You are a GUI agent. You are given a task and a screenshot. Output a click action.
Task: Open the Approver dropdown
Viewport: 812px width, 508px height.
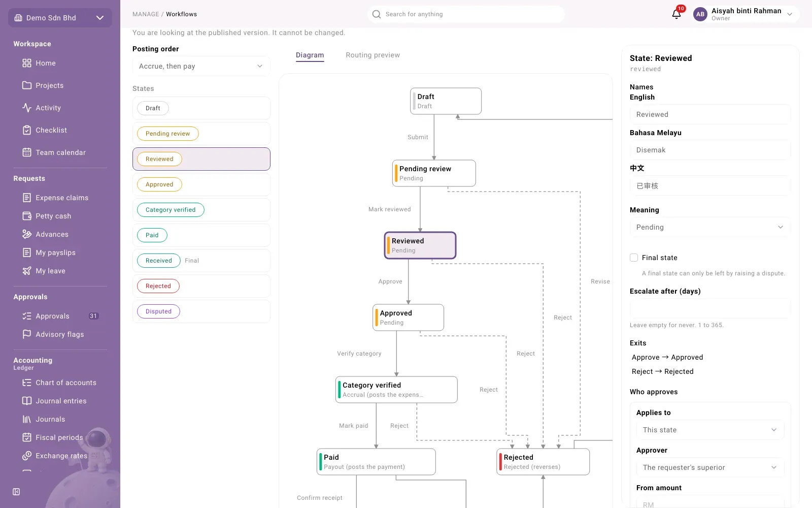coord(710,467)
